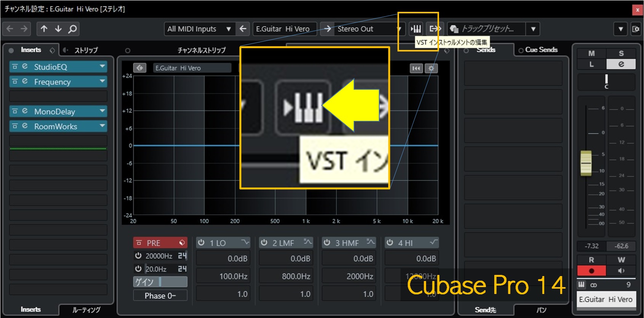Image resolution: width=644 pixels, height=318 pixels.
Task: Toggle record enable red button
Action: (x=591, y=271)
